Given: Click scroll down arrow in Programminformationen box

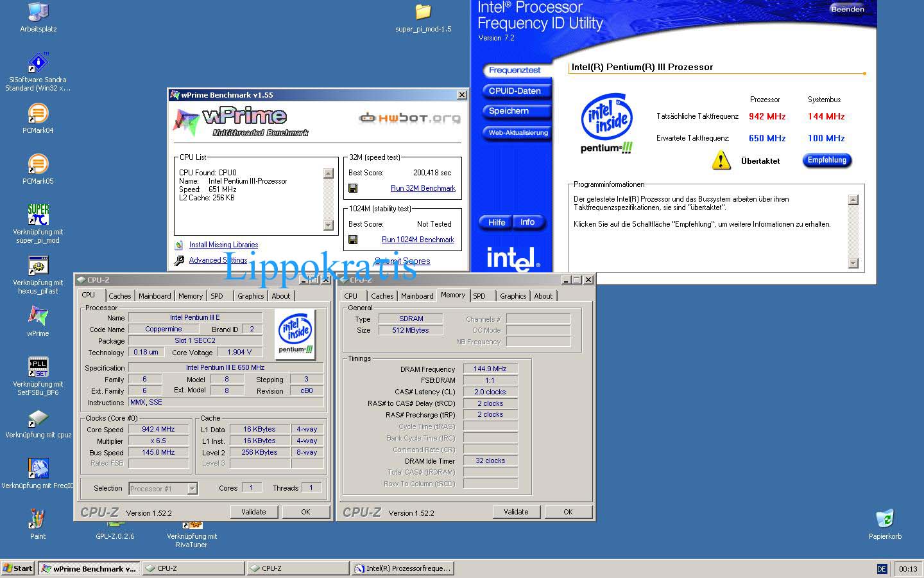Looking at the screenshot, I should (853, 263).
